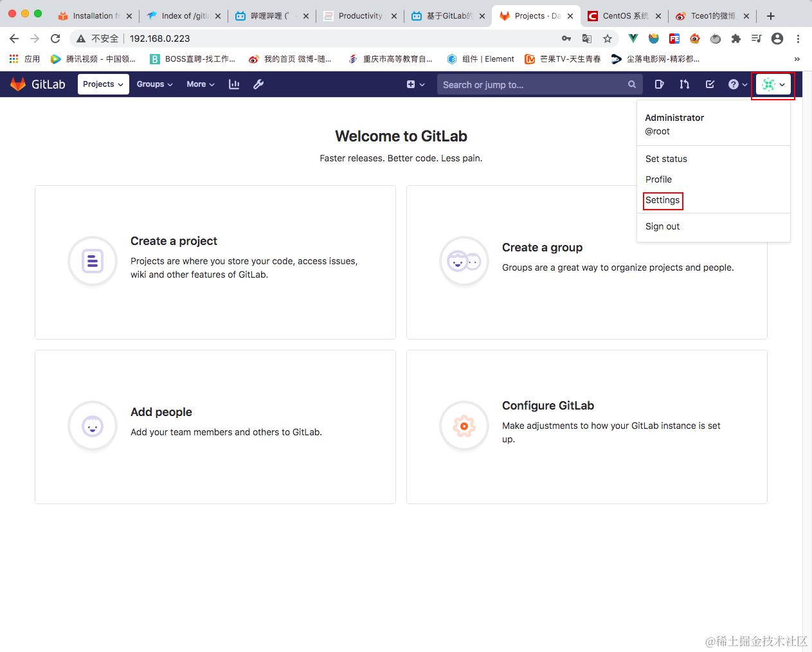Open saved passwords key icon
Image resolution: width=812 pixels, height=652 pixels.
point(566,39)
